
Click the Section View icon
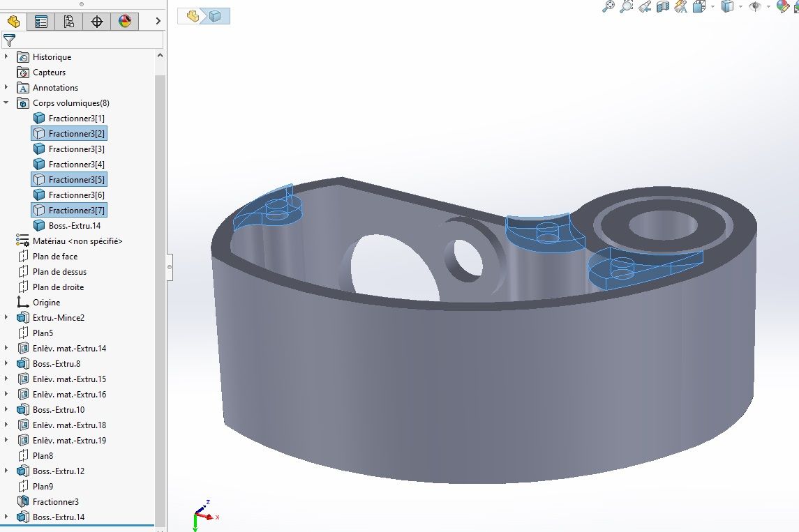coord(662,6)
